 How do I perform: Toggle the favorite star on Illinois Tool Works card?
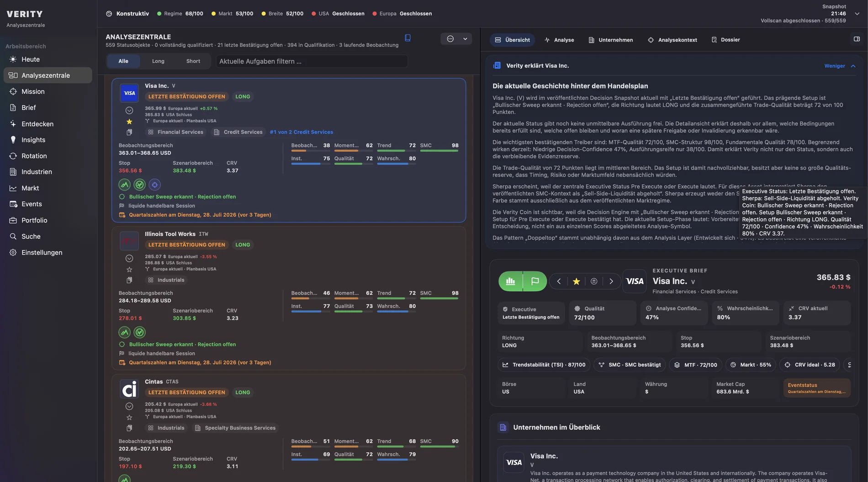pyautogui.click(x=129, y=270)
